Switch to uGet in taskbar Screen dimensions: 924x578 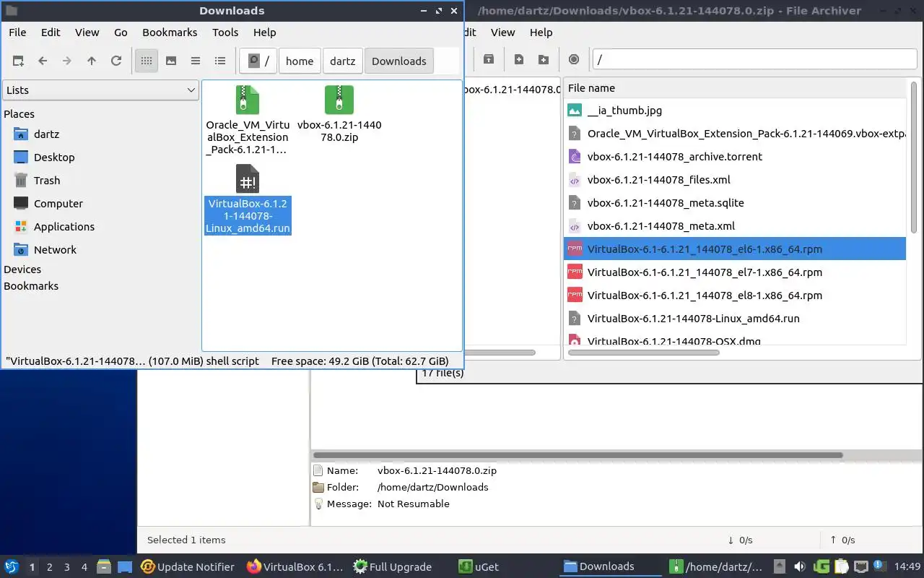click(x=479, y=566)
